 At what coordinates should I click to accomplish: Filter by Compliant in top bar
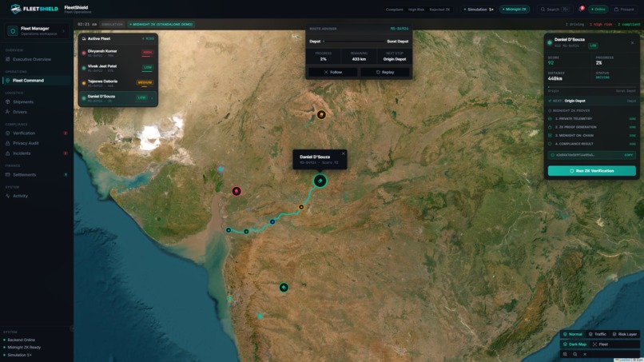394,10
